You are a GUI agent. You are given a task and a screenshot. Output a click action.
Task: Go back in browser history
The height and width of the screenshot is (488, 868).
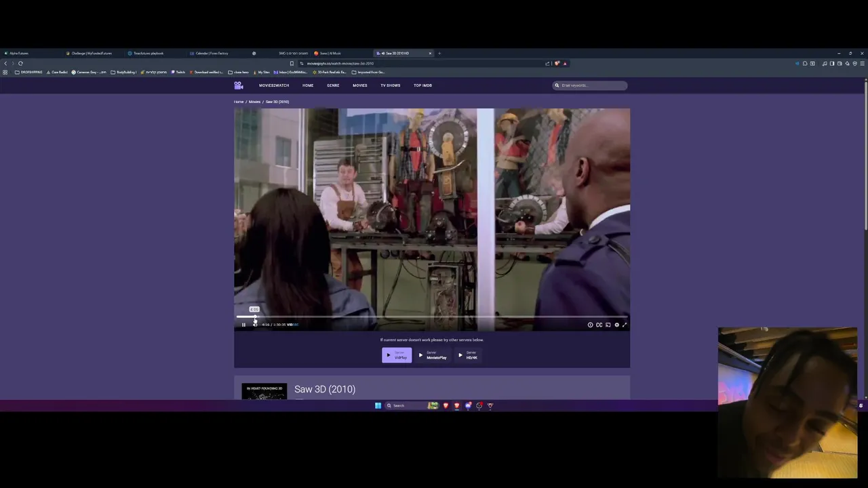[x=5, y=63]
